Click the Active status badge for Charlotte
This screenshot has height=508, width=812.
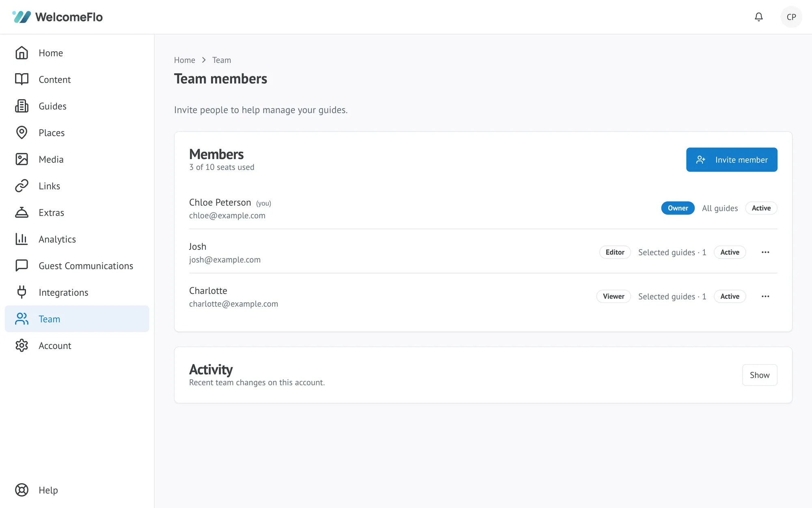click(730, 296)
